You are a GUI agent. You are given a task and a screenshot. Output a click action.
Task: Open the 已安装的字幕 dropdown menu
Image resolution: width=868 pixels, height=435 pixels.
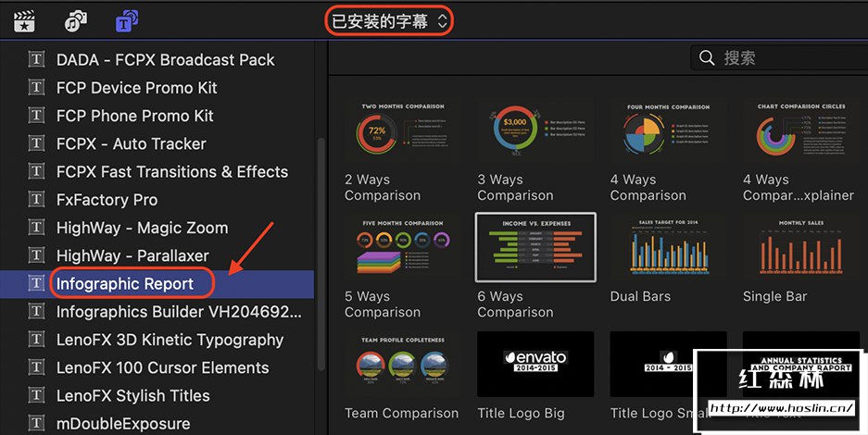point(388,21)
